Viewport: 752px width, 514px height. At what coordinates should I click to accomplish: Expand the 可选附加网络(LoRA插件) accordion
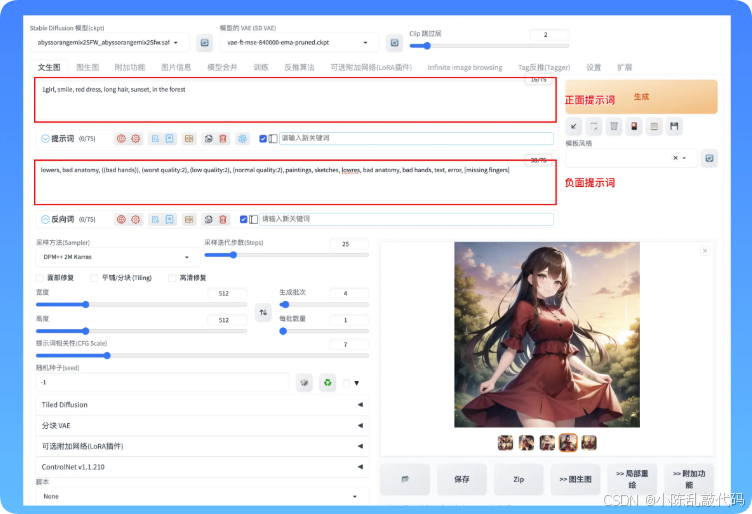(202, 446)
